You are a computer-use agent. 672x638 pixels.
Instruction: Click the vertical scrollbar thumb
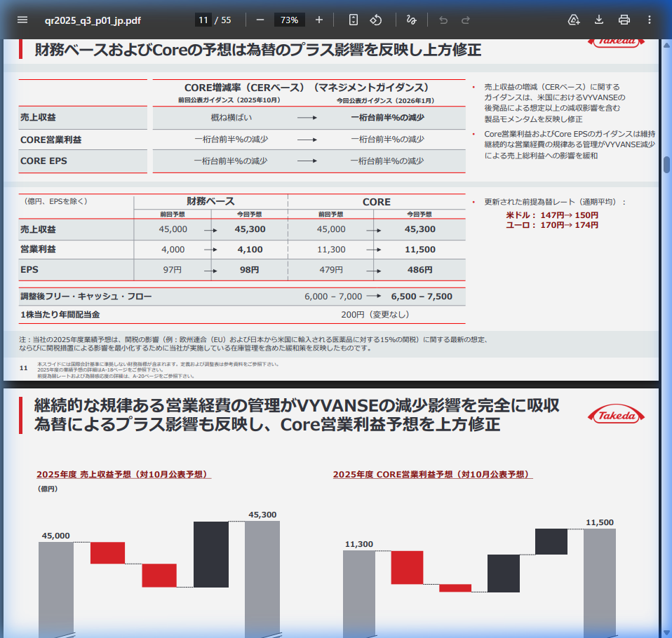[666, 165]
